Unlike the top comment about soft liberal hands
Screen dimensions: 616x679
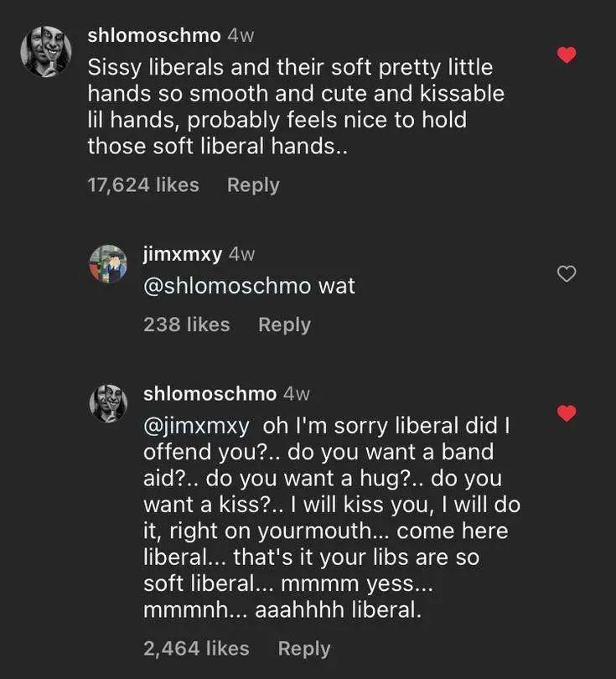tap(567, 55)
